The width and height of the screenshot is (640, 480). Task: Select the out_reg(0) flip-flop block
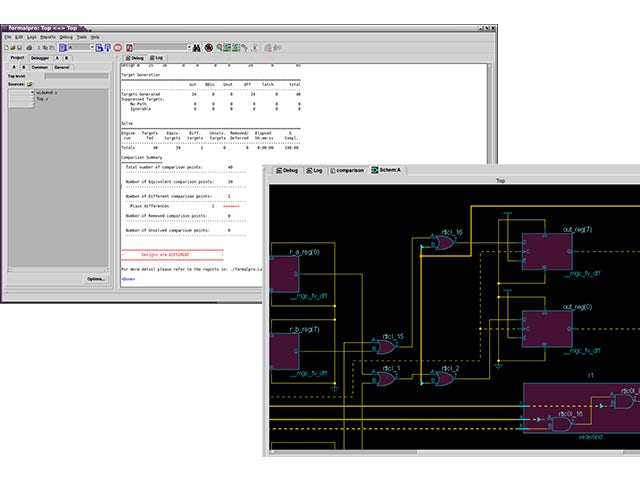pyautogui.click(x=547, y=329)
